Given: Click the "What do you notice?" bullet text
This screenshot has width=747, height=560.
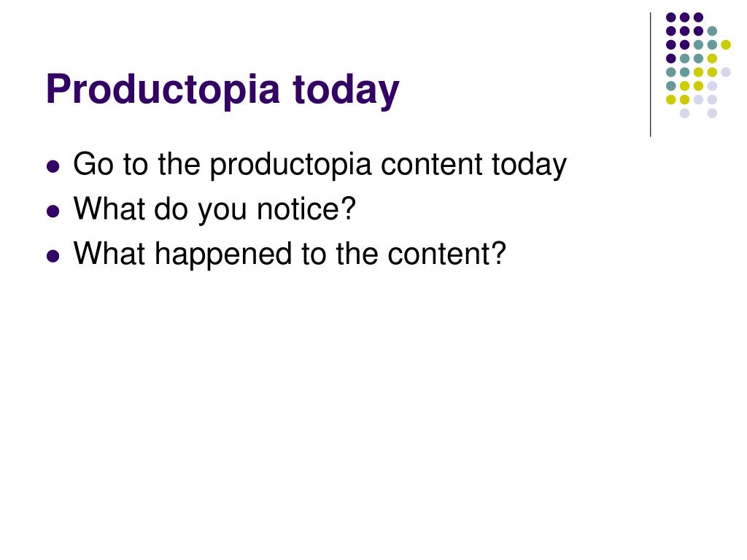Looking at the screenshot, I should (x=214, y=209).
